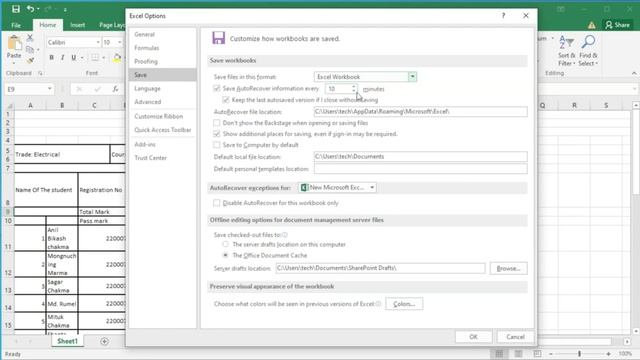Viewport: 640px width, 360px height.
Task: Open the Calibri font name dropdown
Action: 98,42
